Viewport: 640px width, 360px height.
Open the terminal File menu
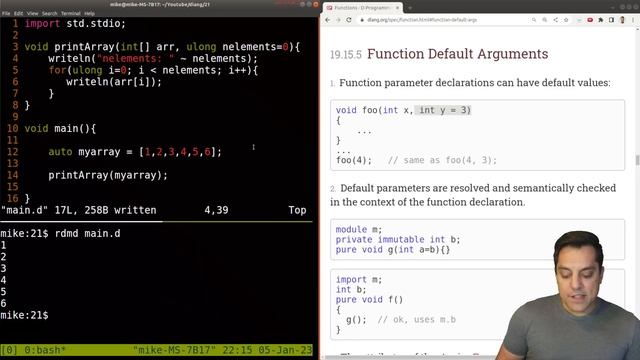click(6, 13)
